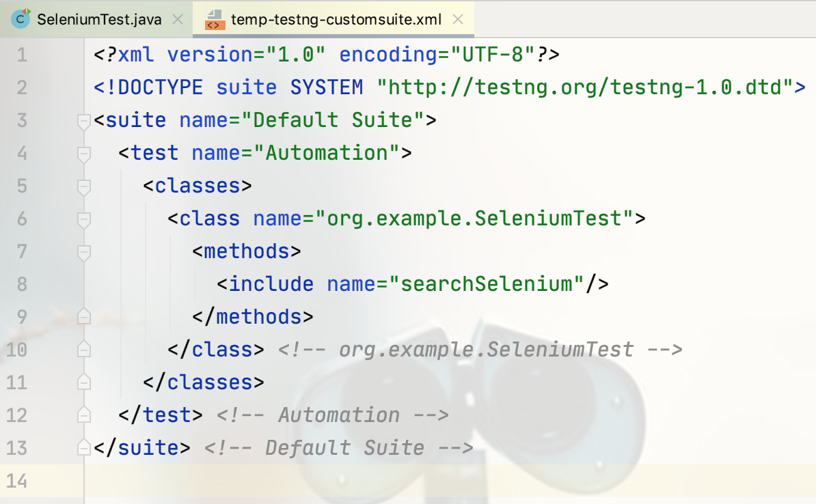Click the fold end marker on line 9
Screen dimensions: 816x504
click(x=84, y=317)
